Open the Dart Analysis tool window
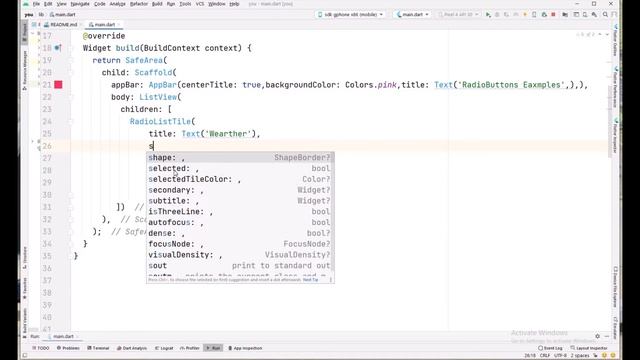The height and width of the screenshot is (360, 640). [x=132, y=348]
